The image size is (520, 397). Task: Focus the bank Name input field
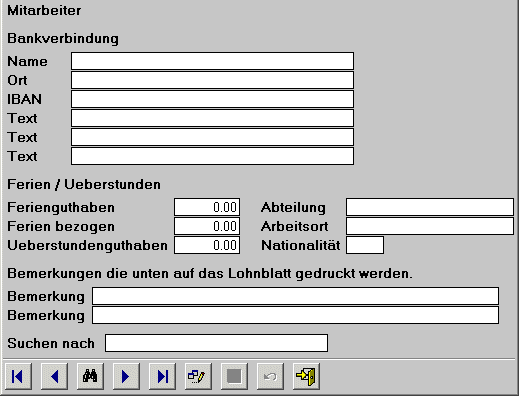[x=212, y=61]
